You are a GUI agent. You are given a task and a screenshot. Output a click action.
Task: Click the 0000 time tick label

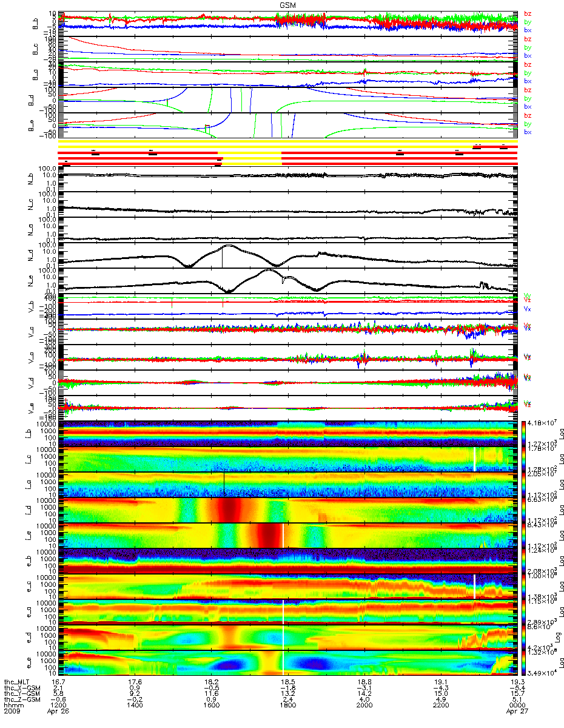click(517, 706)
